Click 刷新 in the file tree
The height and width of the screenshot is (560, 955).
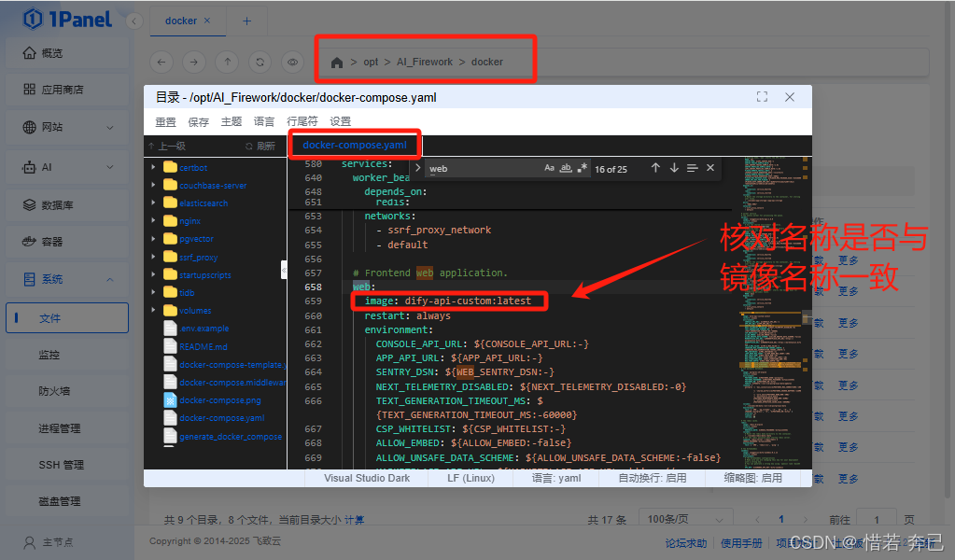tap(260, 147)
